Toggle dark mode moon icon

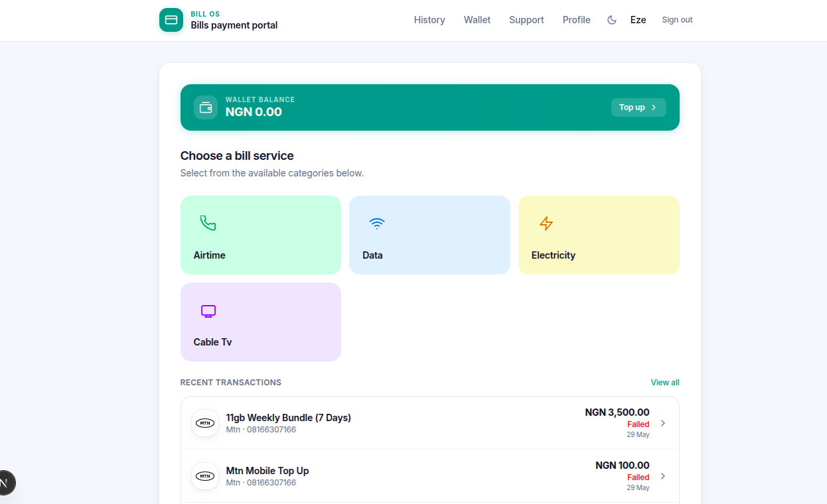click(x=612, y=20)
